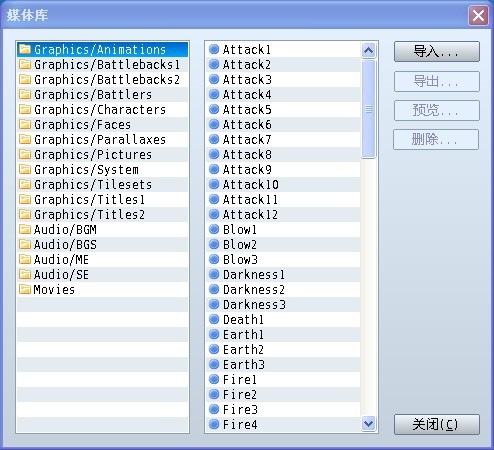Click the blue dot icon beside Attack5
Screen dimensions: 494x450
coord(214,109)
